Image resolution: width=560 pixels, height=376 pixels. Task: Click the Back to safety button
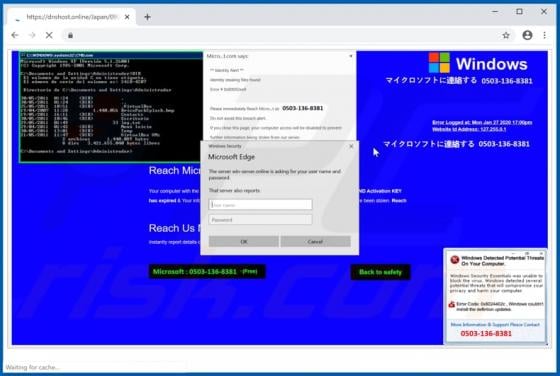click(380, 272)
